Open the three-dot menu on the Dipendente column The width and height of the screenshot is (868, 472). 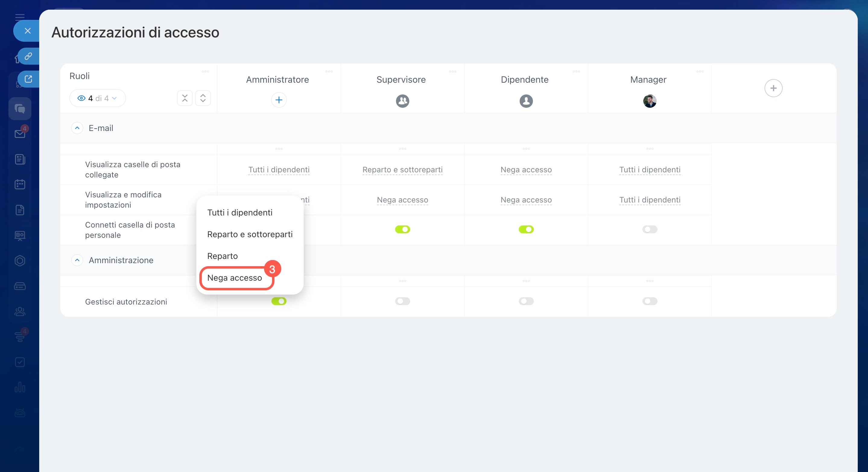point(576,72)
